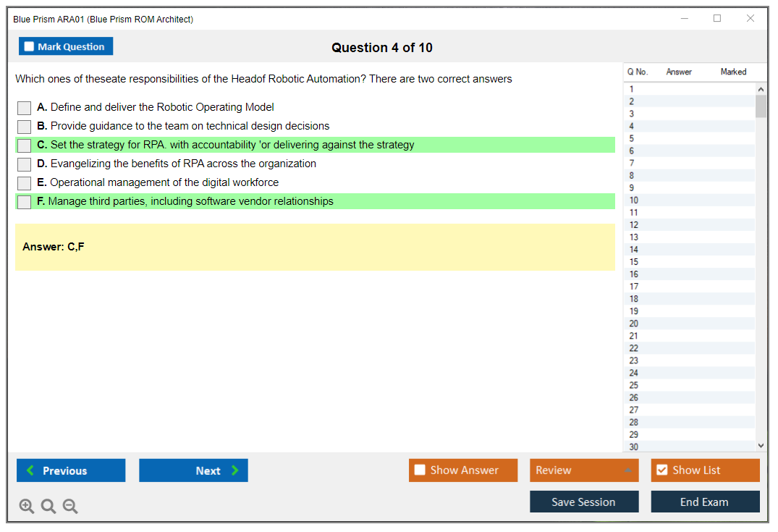Enable the Show Answer checkbox
This screenshot has height=532, width=778.
(x=420, y=470)
